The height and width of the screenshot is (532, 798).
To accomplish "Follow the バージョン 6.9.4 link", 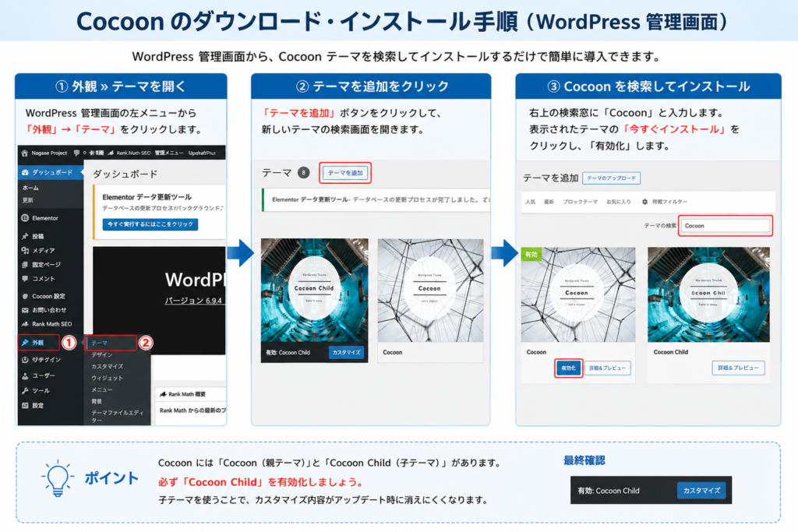I will [193, 301].
